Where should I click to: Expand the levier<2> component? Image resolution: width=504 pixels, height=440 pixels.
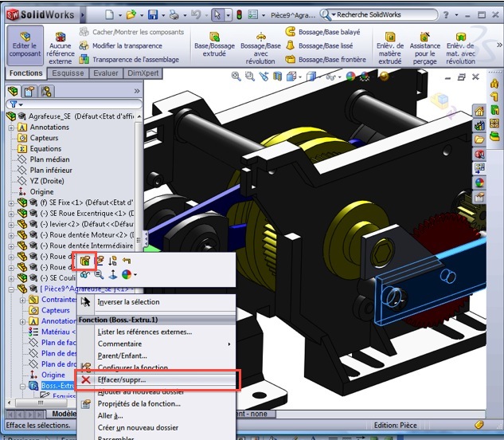coord(11,224)
